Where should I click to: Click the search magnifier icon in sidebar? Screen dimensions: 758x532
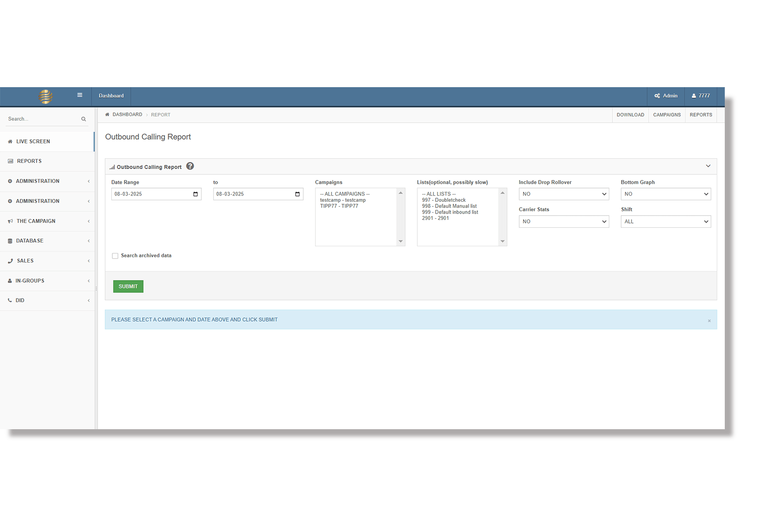[83, 119]
